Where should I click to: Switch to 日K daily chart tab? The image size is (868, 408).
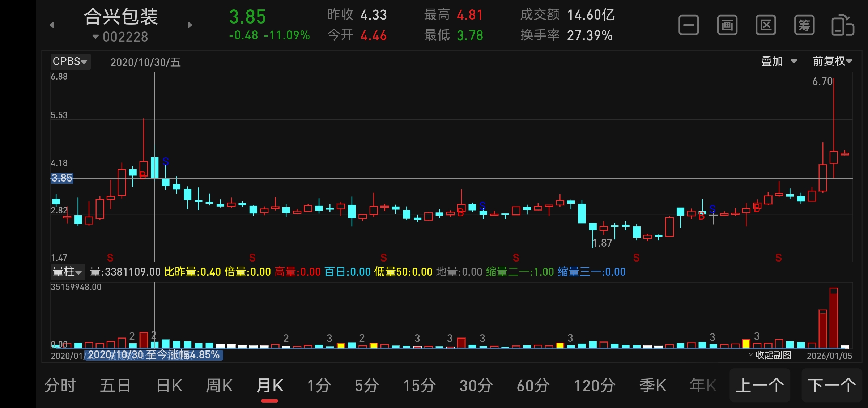[169, 386]
